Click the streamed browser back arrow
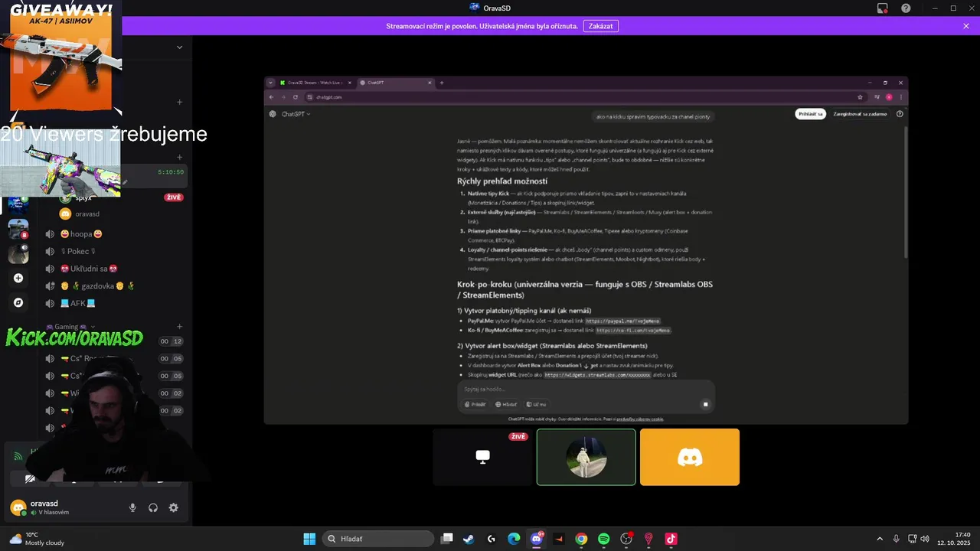This screenshot has height=551, width=980. [271, 97]
